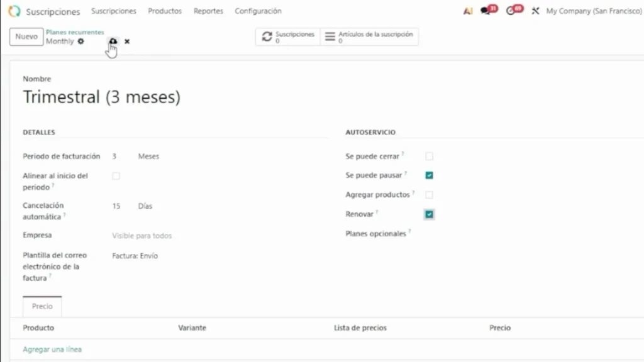The height and width of the screenshot is (362, 644).
Task: Click the Odoo app home logo
Action: point(14,11)
